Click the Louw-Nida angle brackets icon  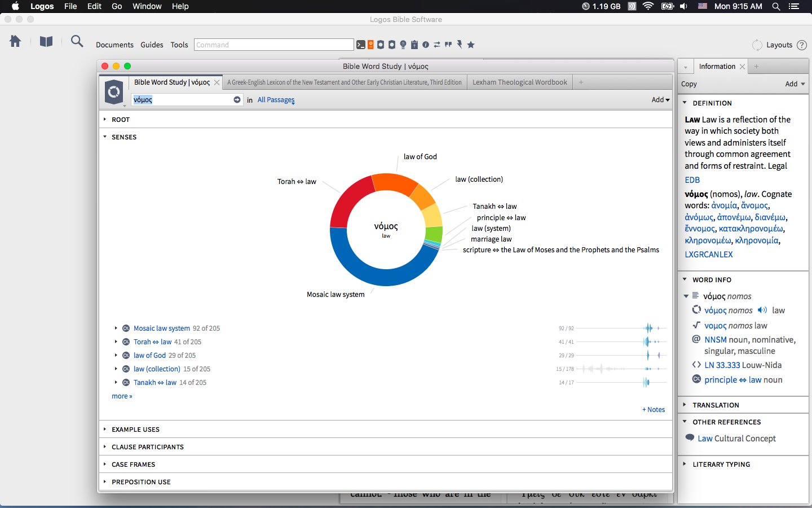(x=696, y=365)
